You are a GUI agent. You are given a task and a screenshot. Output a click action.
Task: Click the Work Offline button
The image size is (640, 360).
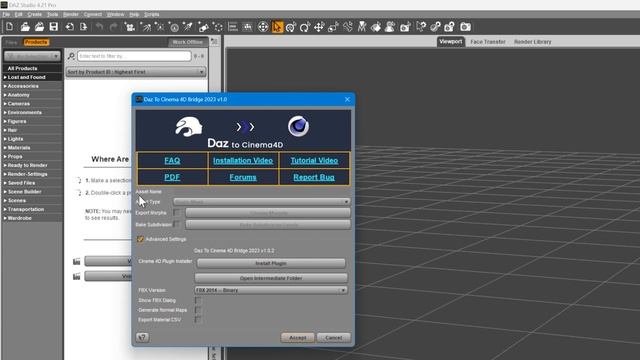click(x=187, y=42)
